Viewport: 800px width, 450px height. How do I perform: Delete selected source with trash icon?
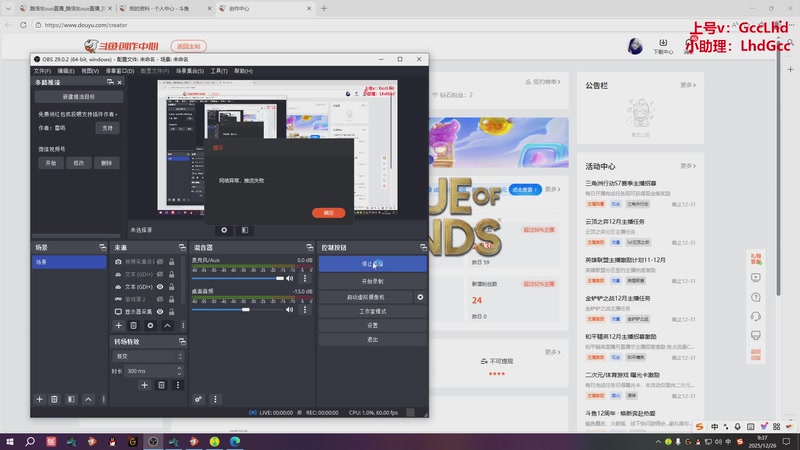pyautogui.click(x=133, y=326)
